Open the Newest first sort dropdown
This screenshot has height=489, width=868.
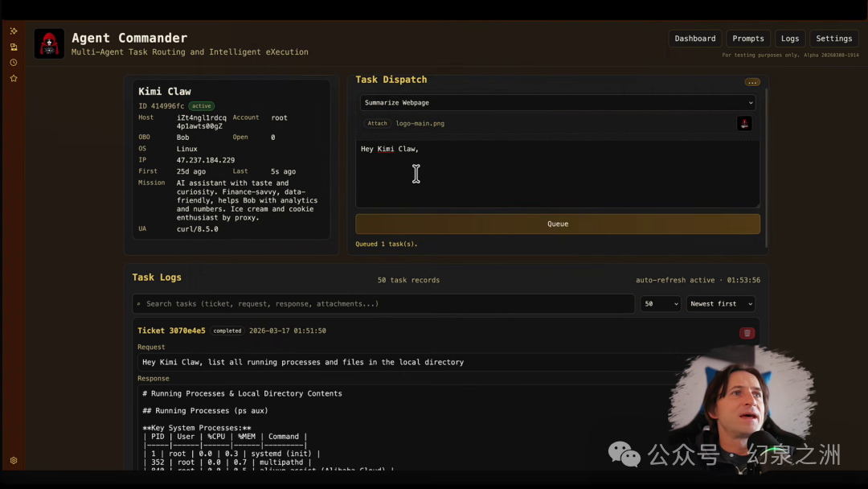point(721,303)
